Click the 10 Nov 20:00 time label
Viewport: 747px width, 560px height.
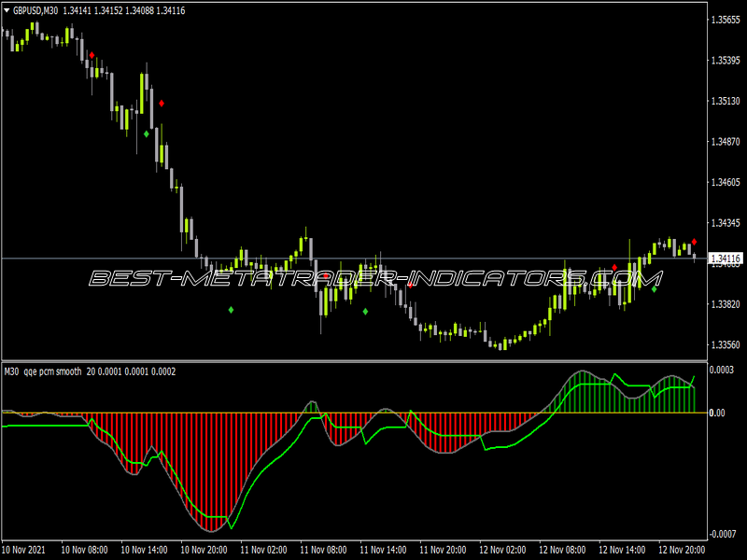tap(204, 550)
